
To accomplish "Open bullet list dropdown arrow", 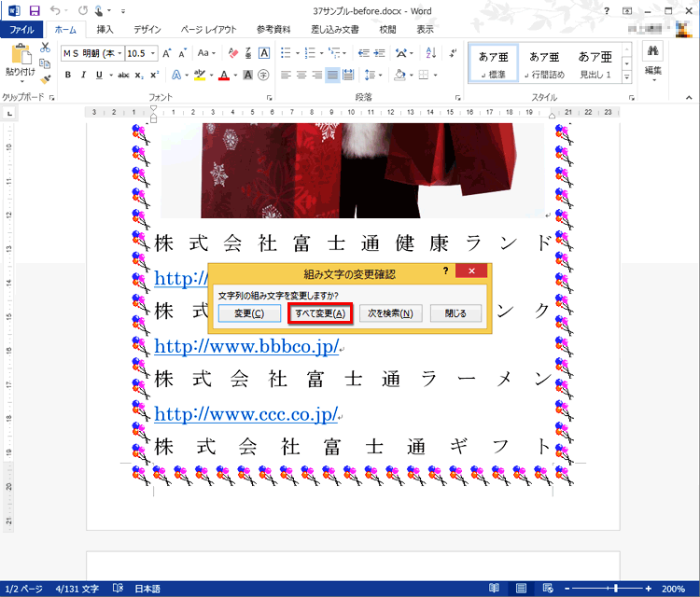I will click(298, 53).
